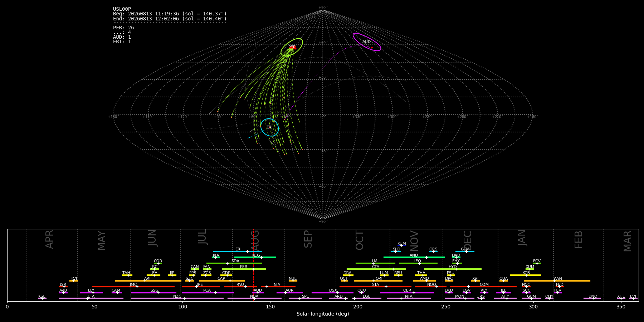The height and width of the screenshot is (322, 644).
Task: Select the LYR shower marker
Action: 64,287
